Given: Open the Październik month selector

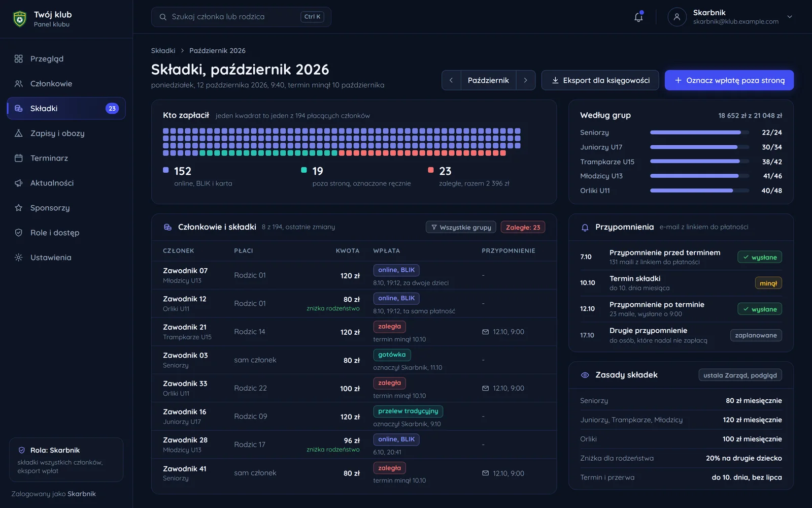Looking at the screenshot, I should coord(488,80).
